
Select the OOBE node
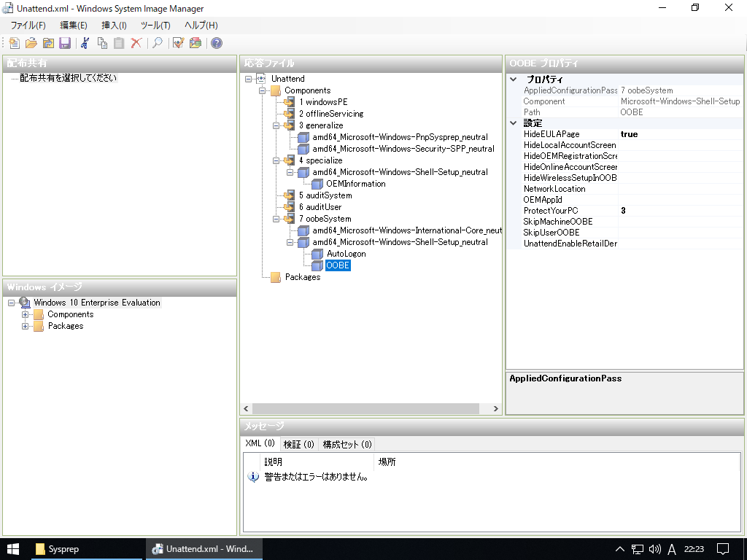338,265
